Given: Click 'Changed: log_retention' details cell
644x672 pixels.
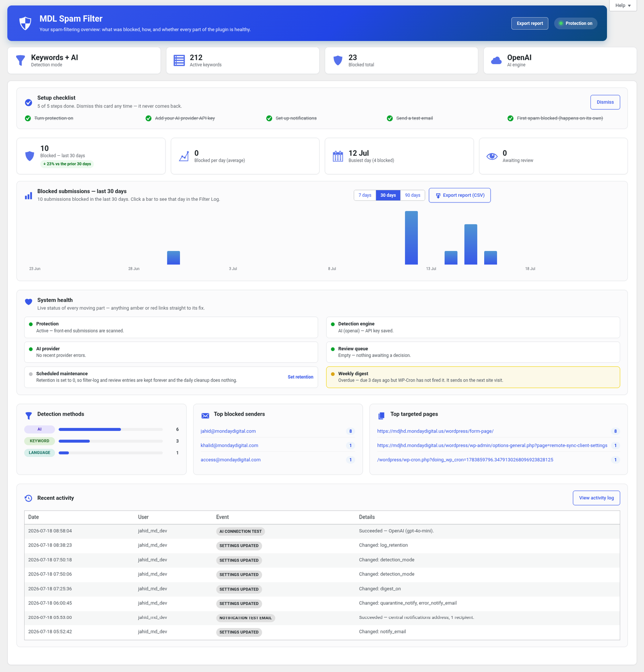Looking at the screenshot, I should point(383,545).
